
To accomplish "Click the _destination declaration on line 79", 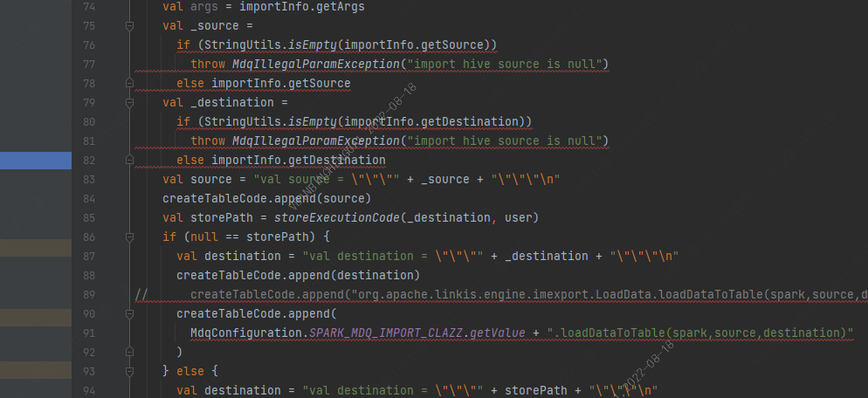I will tap(232, 103).
